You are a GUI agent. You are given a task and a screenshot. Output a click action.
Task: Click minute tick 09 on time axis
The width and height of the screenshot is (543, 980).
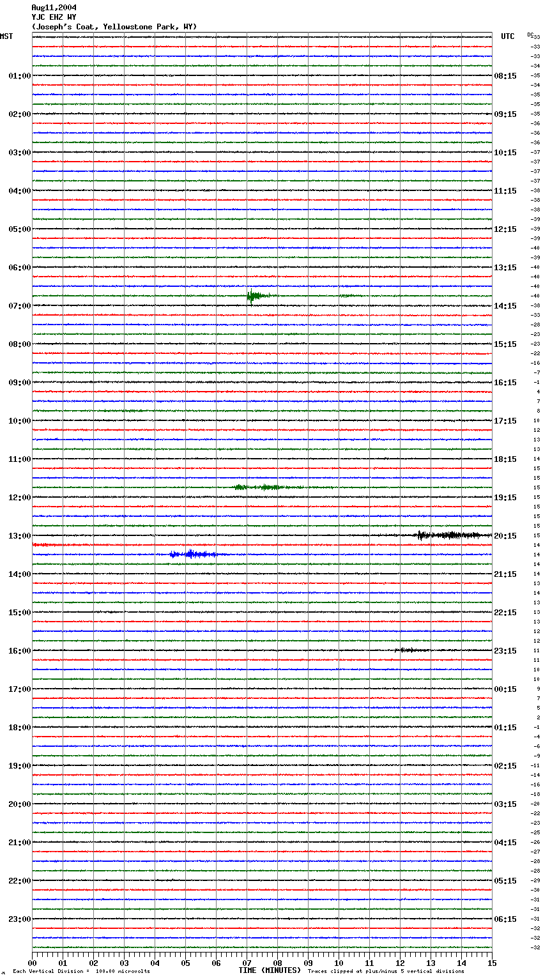308,962
